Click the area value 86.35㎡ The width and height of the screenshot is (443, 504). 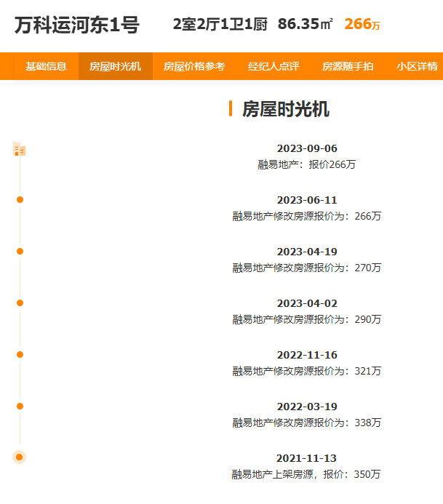coord(306,24)
